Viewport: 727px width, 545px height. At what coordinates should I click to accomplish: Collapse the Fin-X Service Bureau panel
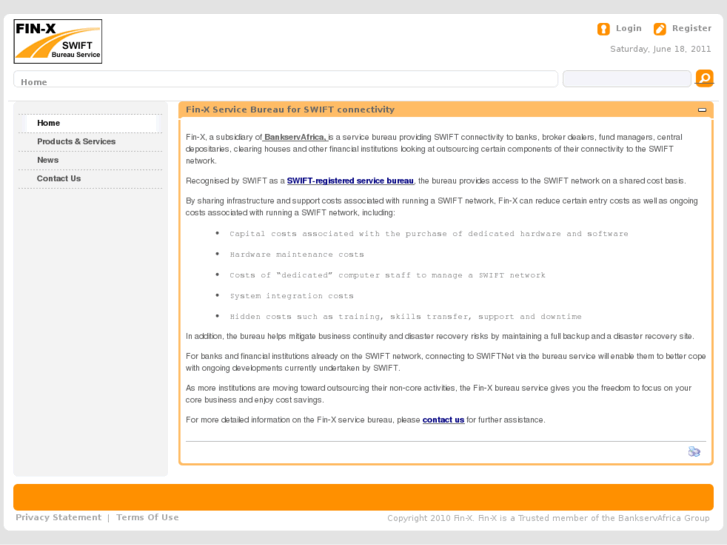point(702,110)
